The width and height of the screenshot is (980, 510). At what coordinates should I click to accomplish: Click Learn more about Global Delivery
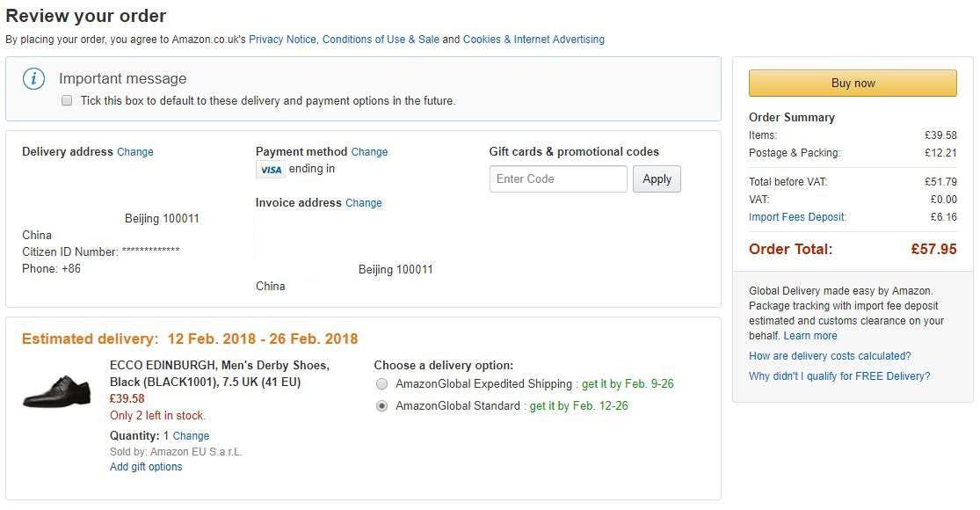click(810, 336)
